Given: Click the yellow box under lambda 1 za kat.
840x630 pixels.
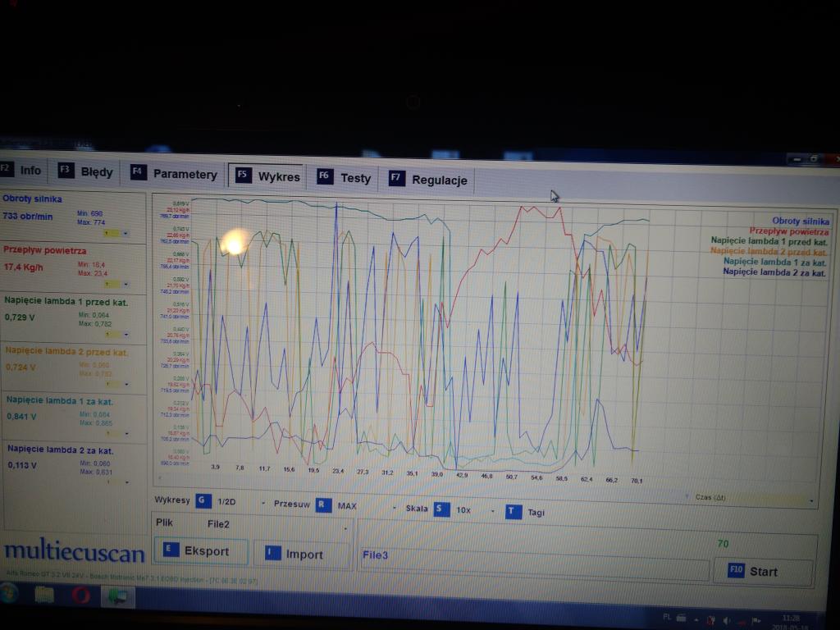Looking at the screenshot, I should [115, 433].
